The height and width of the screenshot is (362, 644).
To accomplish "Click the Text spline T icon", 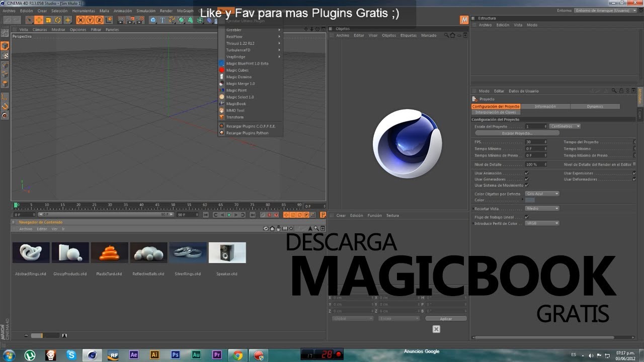I will click(x=163, y=20).
